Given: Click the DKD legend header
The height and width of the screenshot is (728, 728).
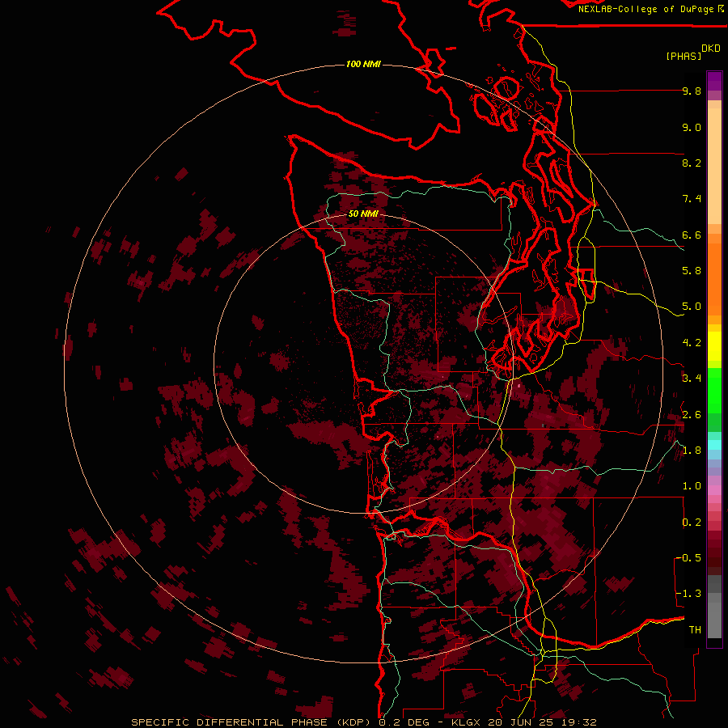Looking at the screenshot, I should tap(711, 49).
